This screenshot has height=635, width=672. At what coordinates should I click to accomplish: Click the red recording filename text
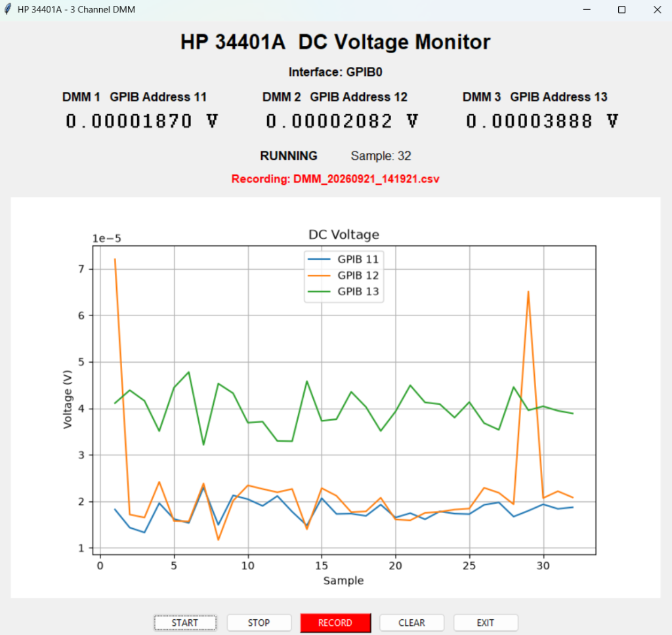tap(335, 178)
